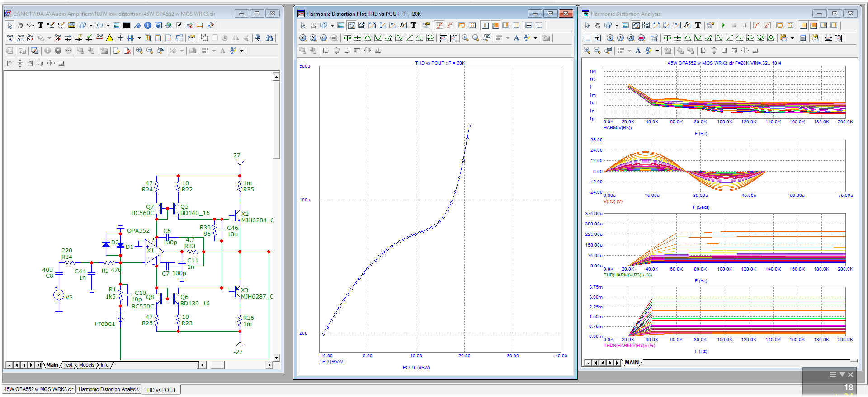Viewport: 868px width, 397px height.
Task: Click the Wire mode tool in the schematic toolbar
Action: (51, 25)
